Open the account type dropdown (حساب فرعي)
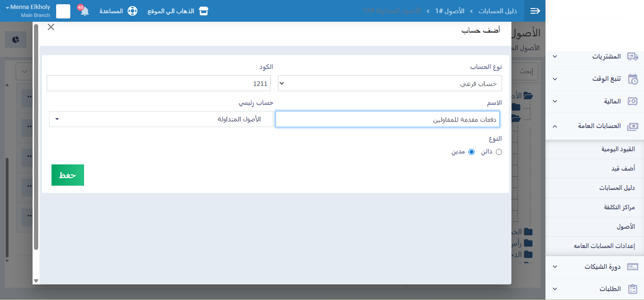The image size is (644, 300). pos(390,83)
